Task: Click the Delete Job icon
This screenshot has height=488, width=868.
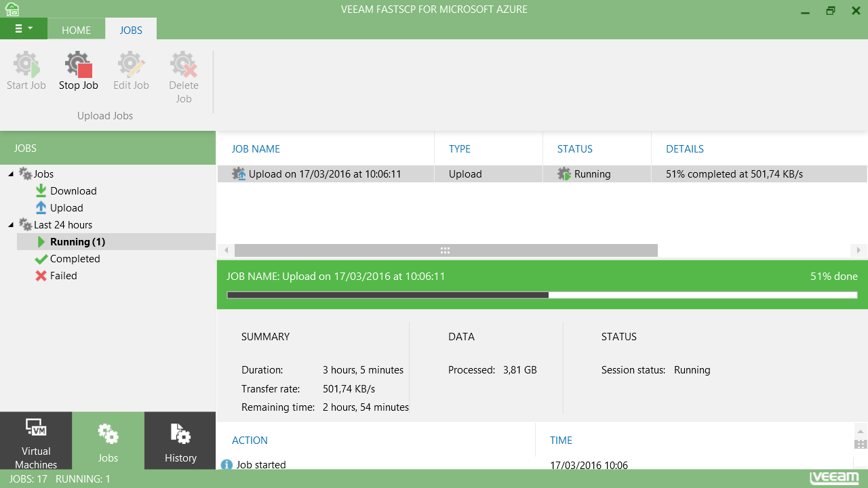Action: coord(183,64)
